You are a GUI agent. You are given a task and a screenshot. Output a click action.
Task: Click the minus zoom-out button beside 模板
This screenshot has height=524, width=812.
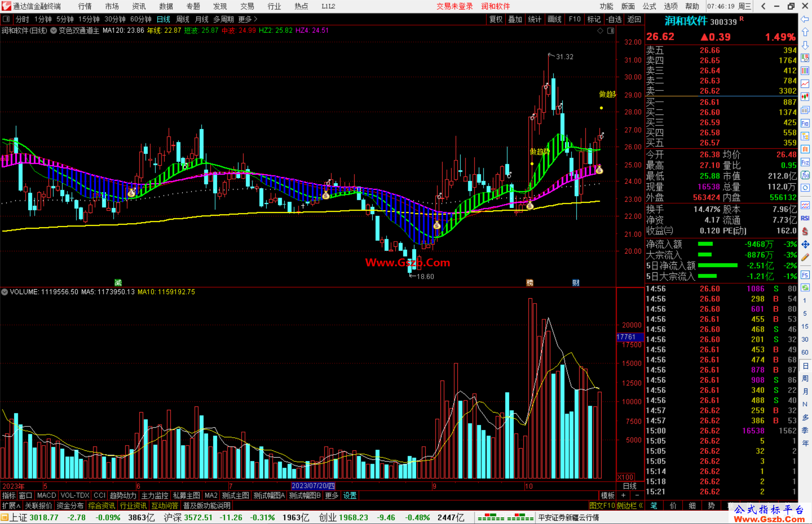637,495
